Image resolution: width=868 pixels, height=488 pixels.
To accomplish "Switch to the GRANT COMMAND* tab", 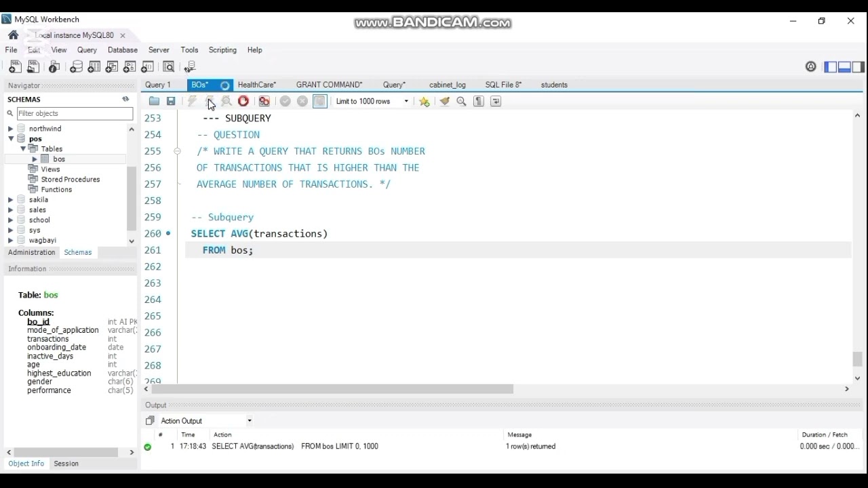I will 329,85.
